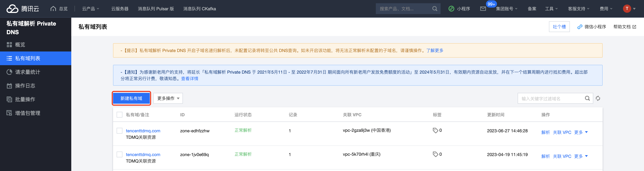Click the 私有域列表 list icon
The height and width of the screenshot is (171, 644).
(9, 58)
